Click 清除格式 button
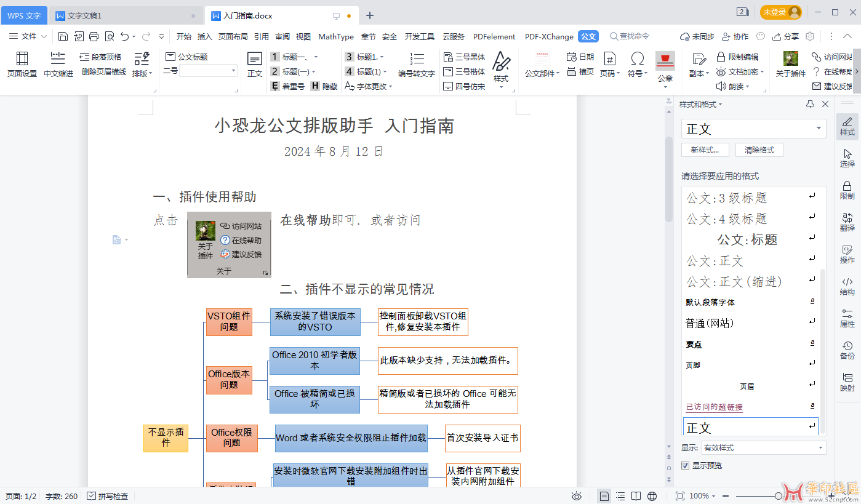Viewport: 861px width, 504px height. coord(759,150)
